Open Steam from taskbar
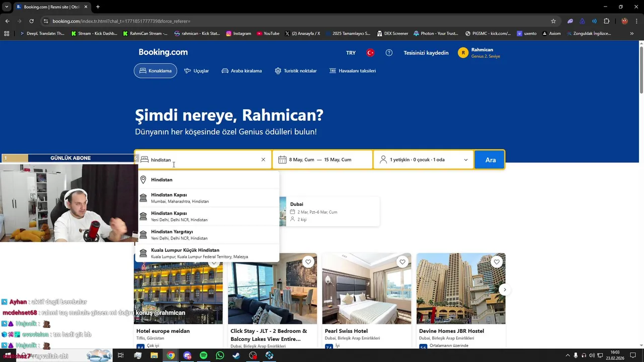 236,355
